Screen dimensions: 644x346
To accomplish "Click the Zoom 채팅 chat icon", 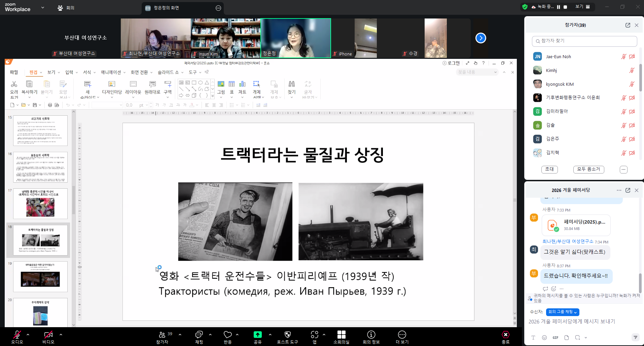I will [x=199, y=335].
